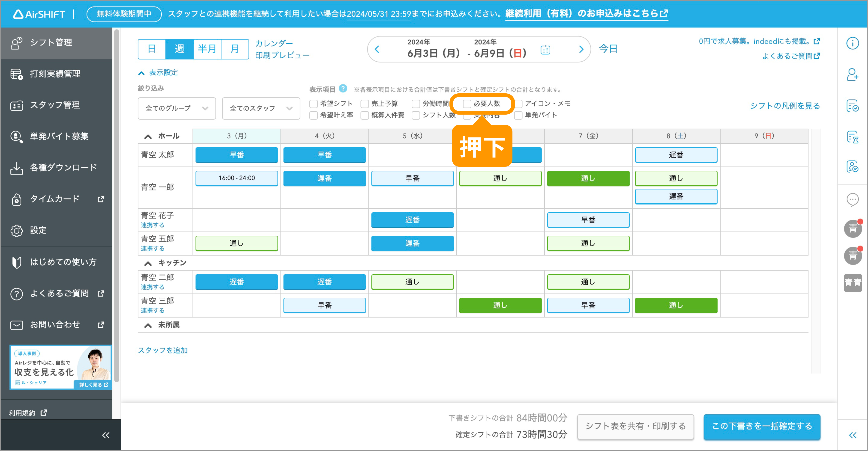
Task: Click the document with person icon in right rail
Action: click(852, 166)
